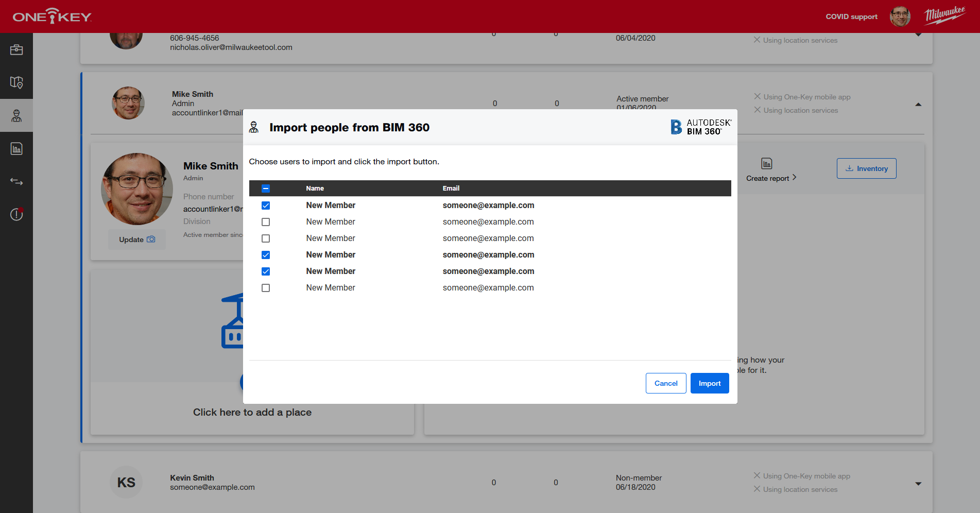Open the COVID support link
The width and height of the screenshot is (980, 513).
(852, 16)
